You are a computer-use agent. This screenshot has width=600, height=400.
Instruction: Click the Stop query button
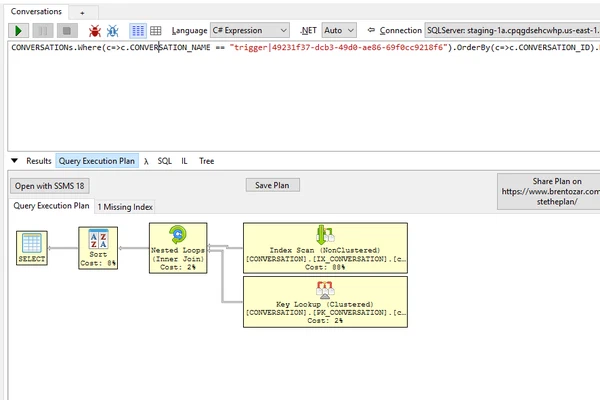tap(67, 31)
